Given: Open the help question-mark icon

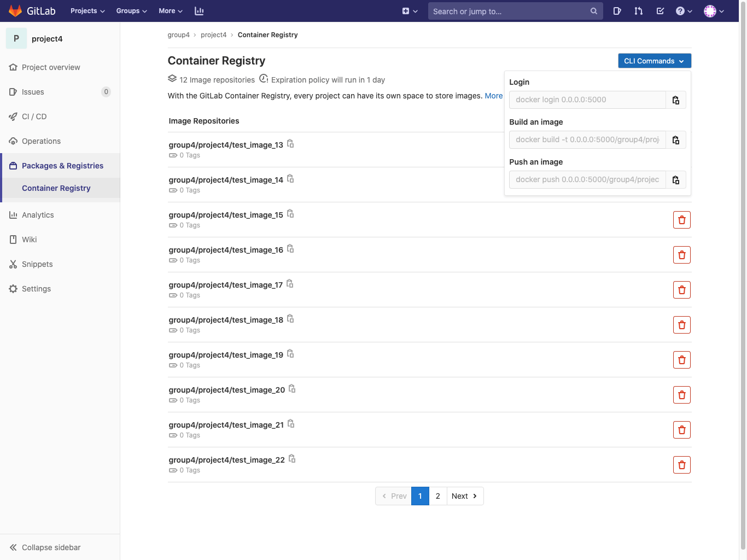Looking at the screenshot, I should 680,11.
